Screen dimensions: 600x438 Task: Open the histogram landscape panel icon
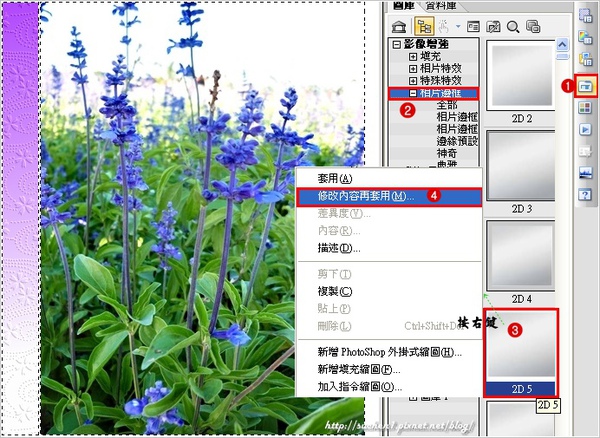[585, 173]
